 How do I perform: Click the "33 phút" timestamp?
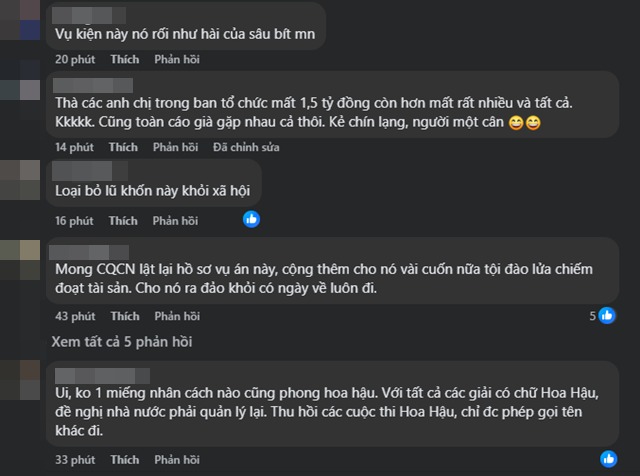pyautogui.click(x=75, y=460)
